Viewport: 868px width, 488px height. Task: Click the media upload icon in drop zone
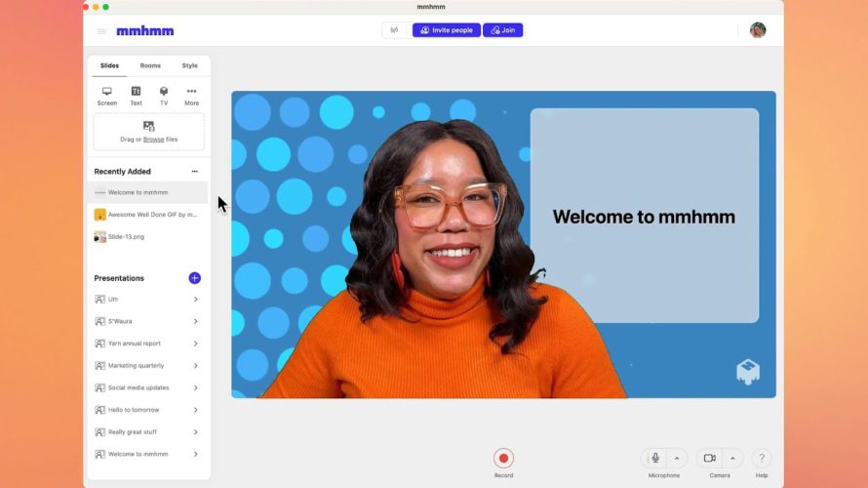click(149, 126)
